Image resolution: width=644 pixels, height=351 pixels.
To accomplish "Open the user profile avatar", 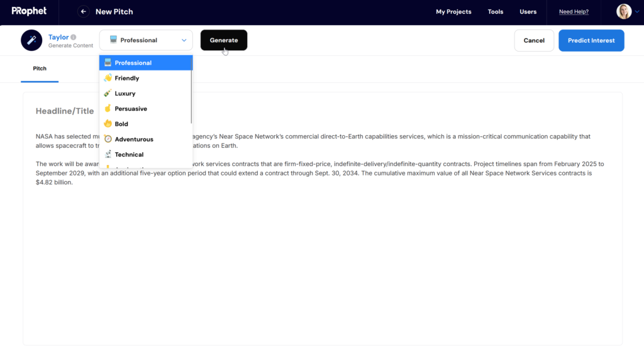I will pyautogui.click(x=623, y=11).
